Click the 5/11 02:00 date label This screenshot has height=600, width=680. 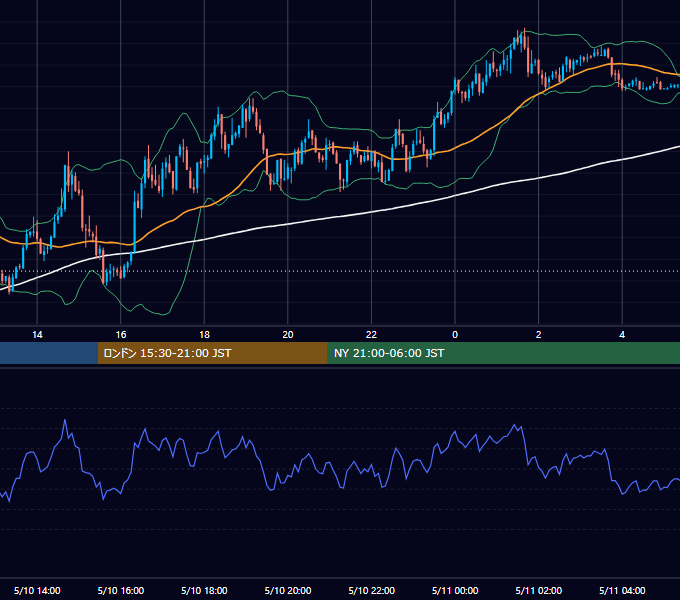tap(539, 590)
